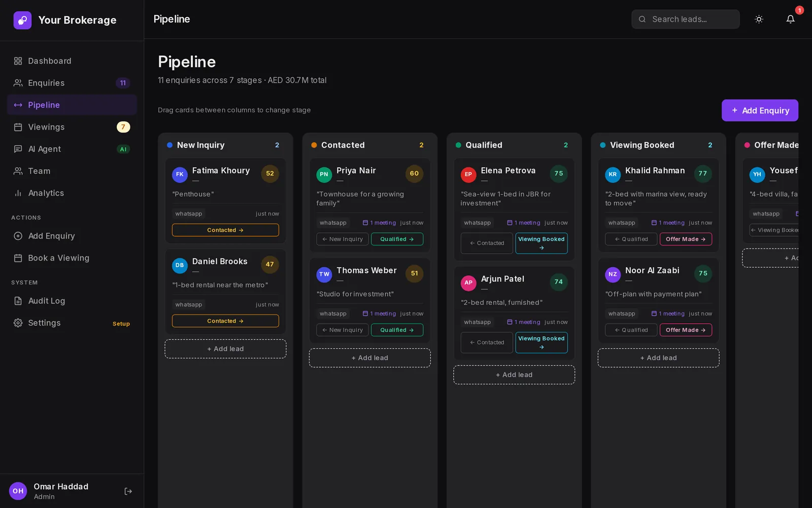Viewport: 812px width, 508px height.
Task: Move Priya Nair to Qualified
Action: click(397, 239)
